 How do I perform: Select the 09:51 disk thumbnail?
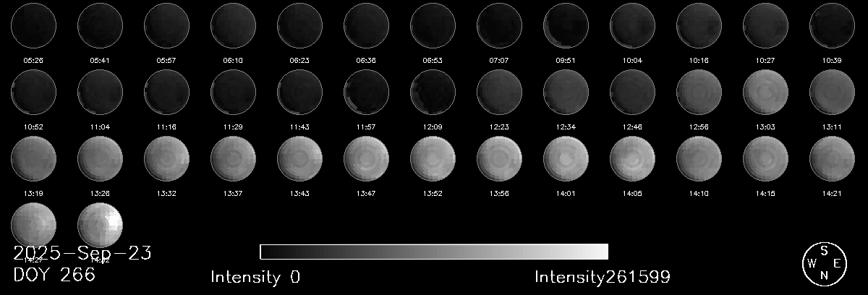tap(566, 25)
